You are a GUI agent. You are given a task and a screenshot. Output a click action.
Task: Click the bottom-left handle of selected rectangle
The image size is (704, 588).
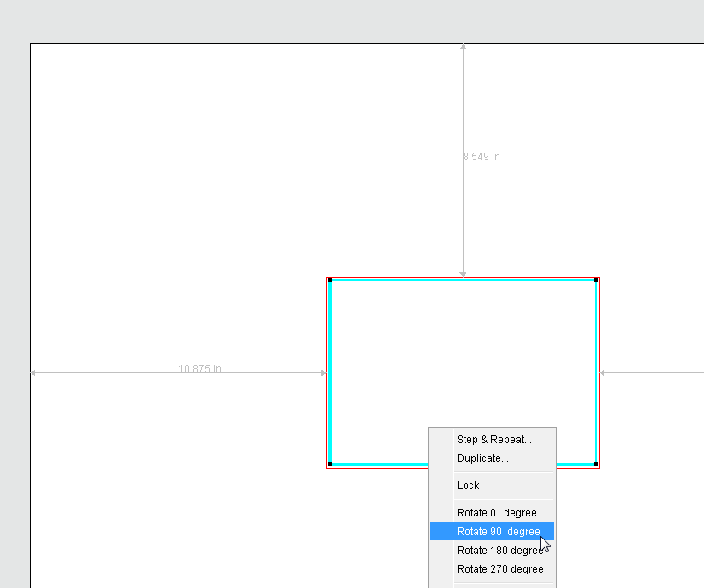coord(331,464)
